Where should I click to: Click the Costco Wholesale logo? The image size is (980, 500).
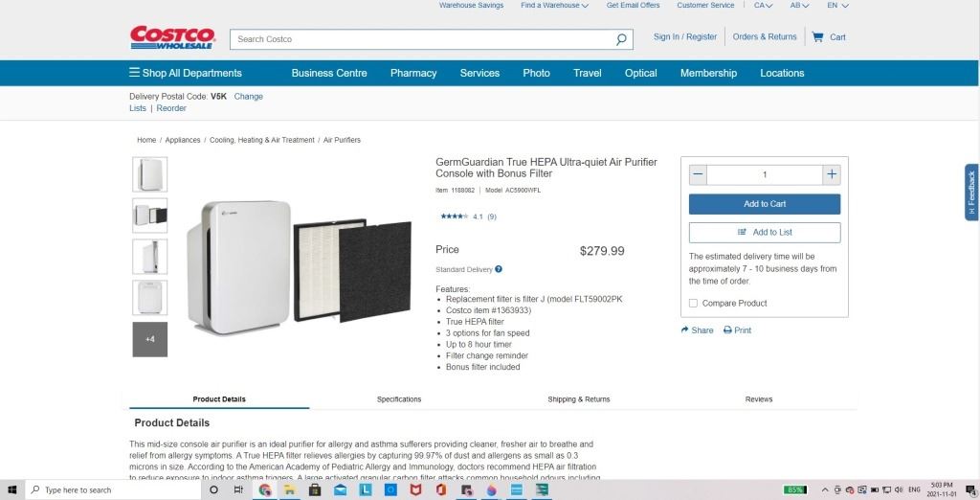tap(172, 37)
